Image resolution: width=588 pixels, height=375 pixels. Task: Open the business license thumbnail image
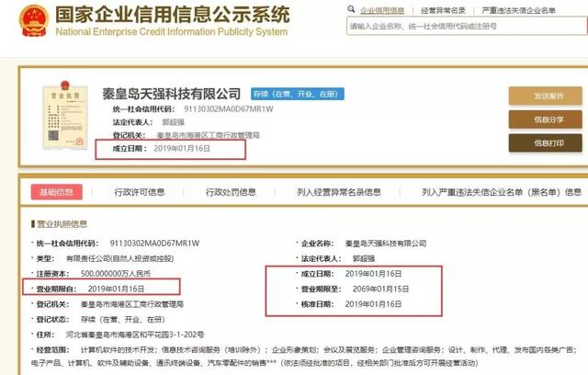tap(65, 116)
